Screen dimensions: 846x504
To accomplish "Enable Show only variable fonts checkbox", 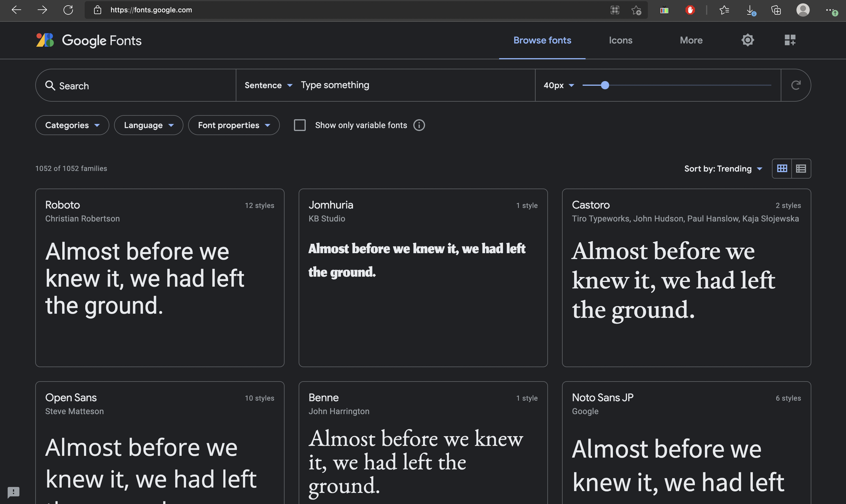I will 300,125.
